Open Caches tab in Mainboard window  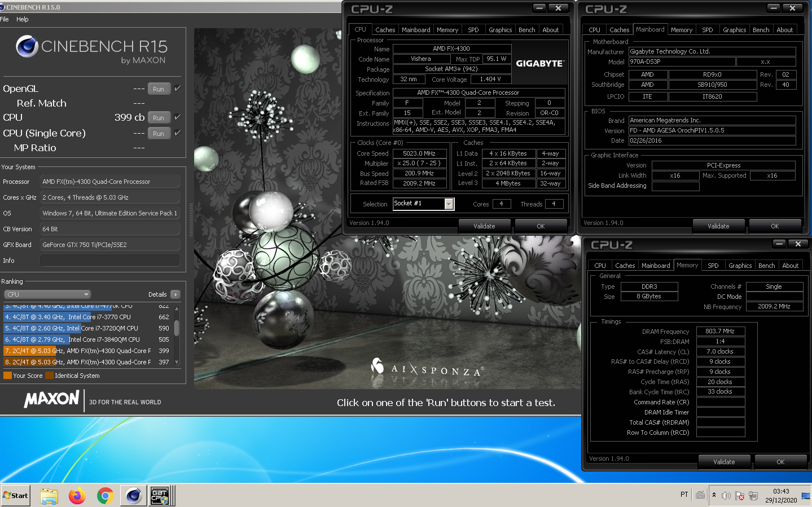620,30
